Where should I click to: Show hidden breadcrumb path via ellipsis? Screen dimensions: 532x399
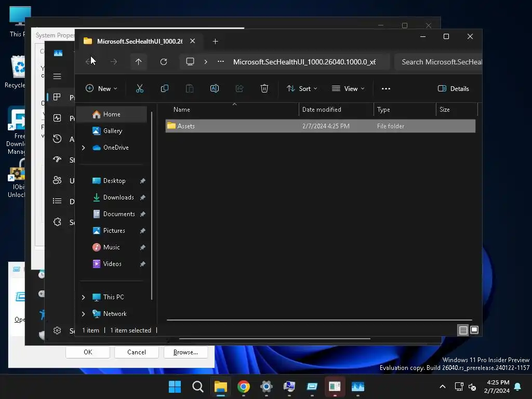[x=221, y=62]
